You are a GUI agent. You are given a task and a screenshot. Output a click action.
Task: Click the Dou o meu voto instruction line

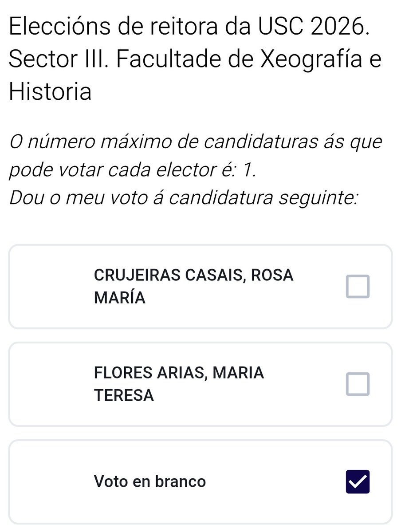[x=184, y=198]
